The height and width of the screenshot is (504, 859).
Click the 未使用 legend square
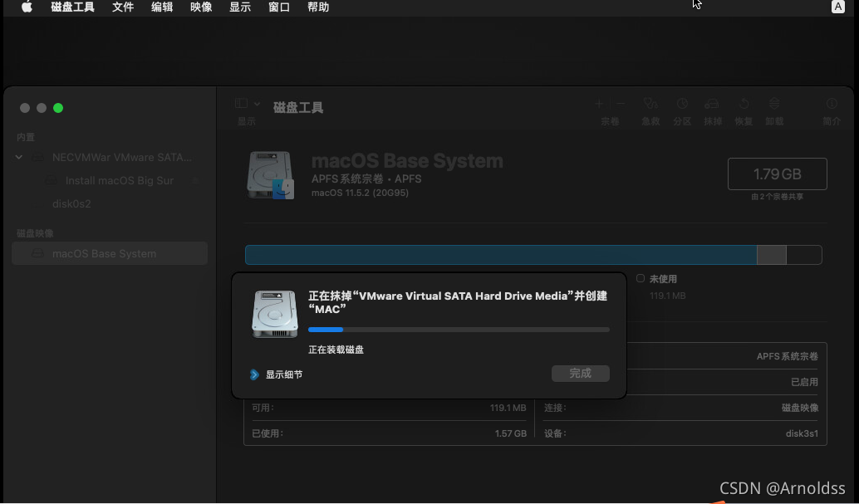click(640, 278)
